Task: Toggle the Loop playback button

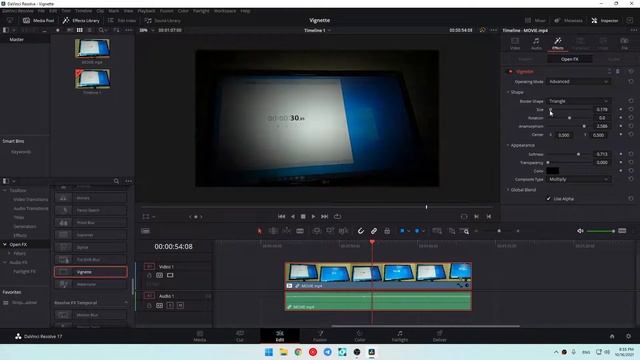Action: (x=338, y=216)
